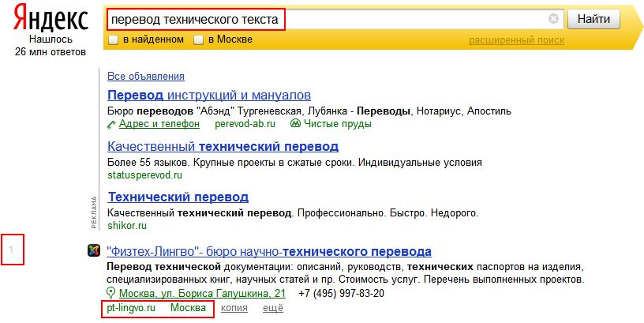This screenshot has height=323, width=644.
Task: Open the копия cached page link
Action: tap(234, 308)
